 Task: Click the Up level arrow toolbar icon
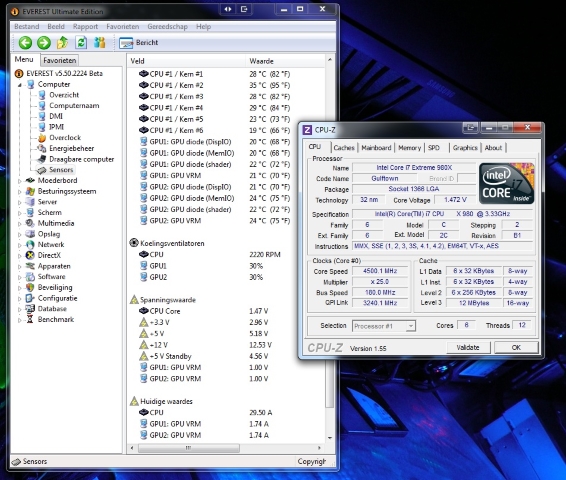pyautogui.click(x=62, y=43)
